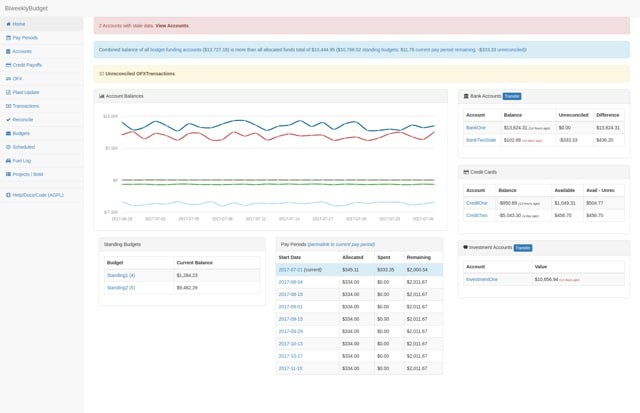
Task: Click the Allocated column header
Action: [353, 258]
